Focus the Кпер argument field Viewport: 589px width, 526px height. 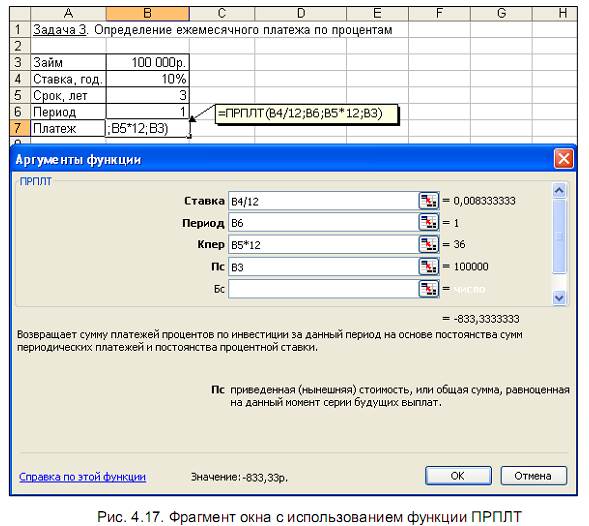coord(323,245)
